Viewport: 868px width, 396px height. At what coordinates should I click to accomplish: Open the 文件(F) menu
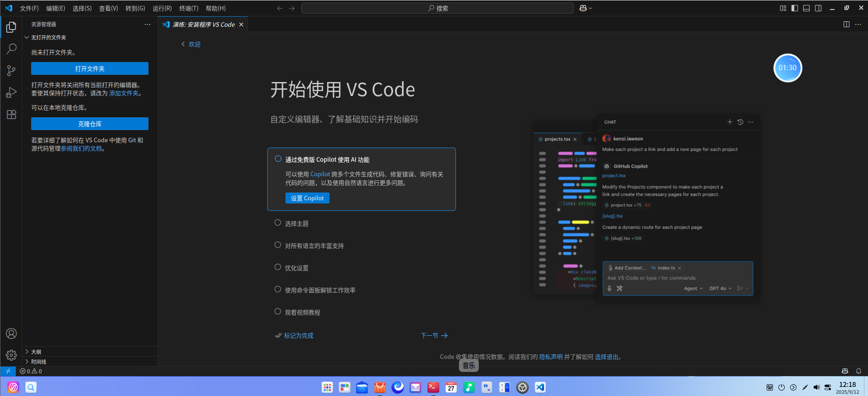pos(29,8)
